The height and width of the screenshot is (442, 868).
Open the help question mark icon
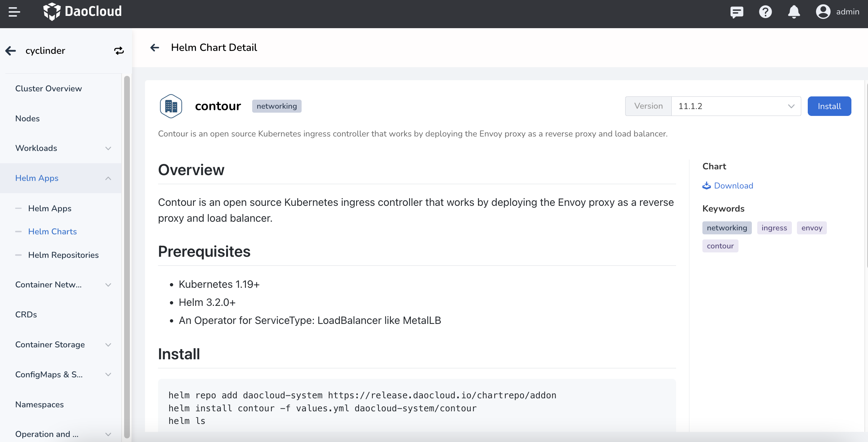765,12
